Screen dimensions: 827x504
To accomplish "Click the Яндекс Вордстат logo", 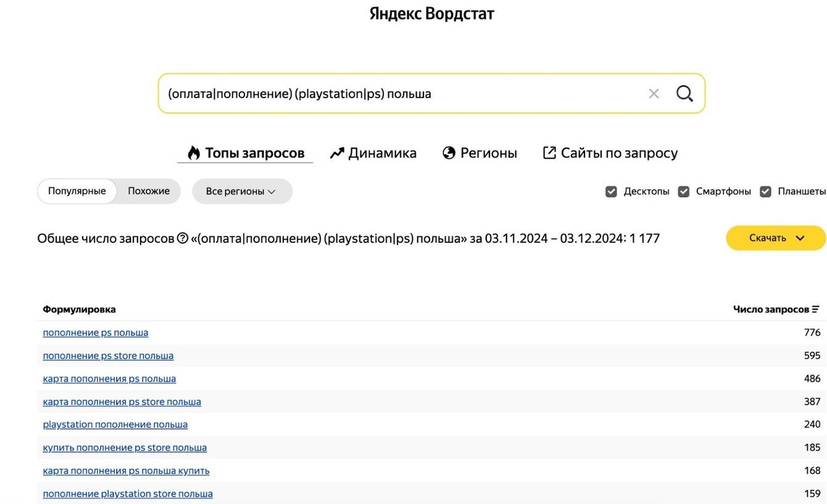I will tap(432, 14).
